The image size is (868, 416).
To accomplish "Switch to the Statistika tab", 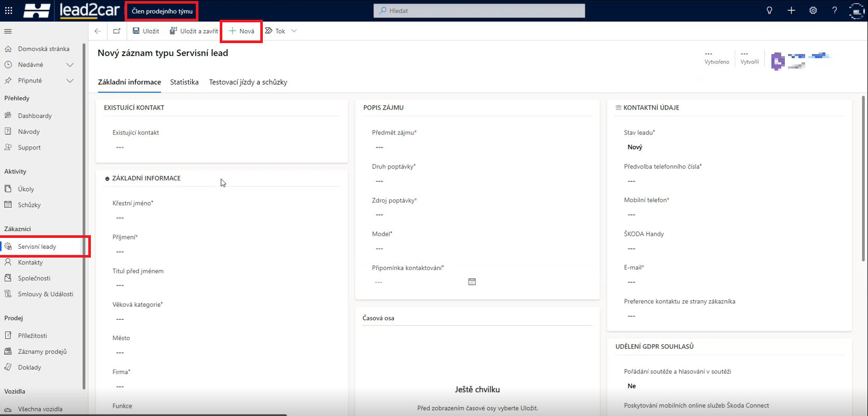I will pos(184,82).
